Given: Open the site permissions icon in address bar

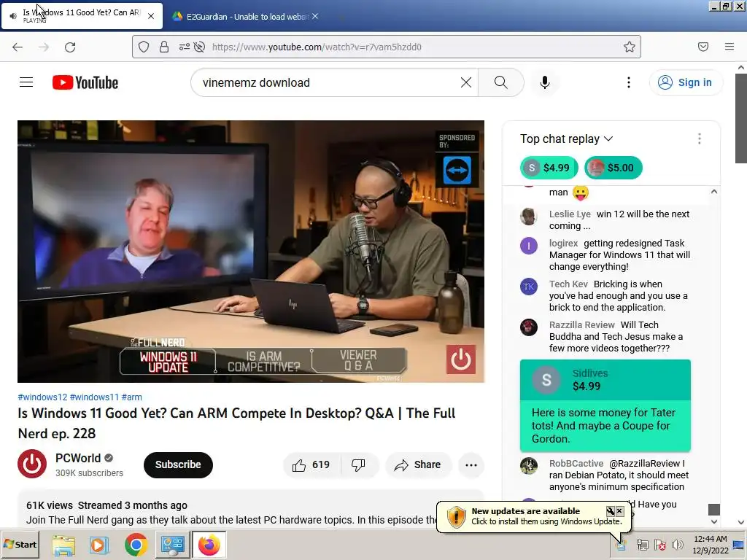Looking at the screenshot, I should point(184,47).
